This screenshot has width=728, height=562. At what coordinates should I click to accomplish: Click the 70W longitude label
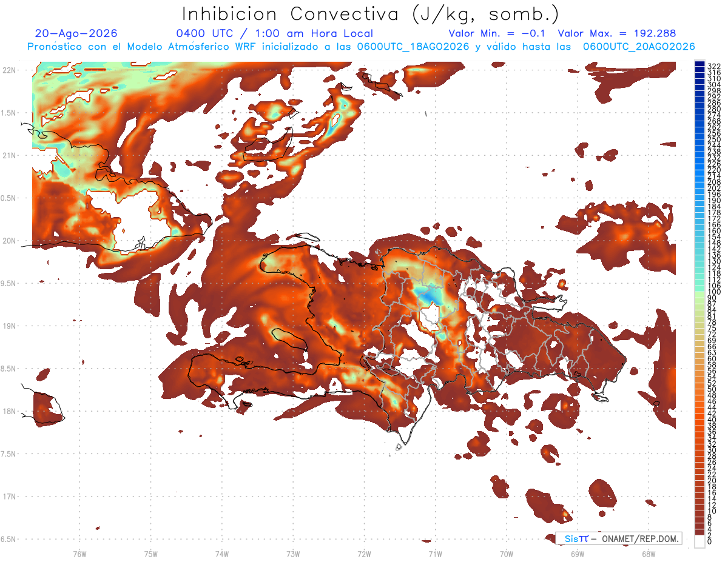pos(506,553)
